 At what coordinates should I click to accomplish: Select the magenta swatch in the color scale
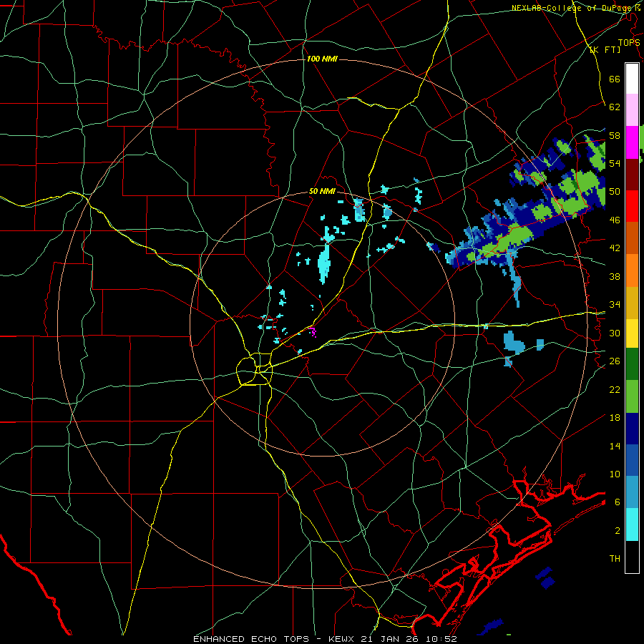pos(632,142)
